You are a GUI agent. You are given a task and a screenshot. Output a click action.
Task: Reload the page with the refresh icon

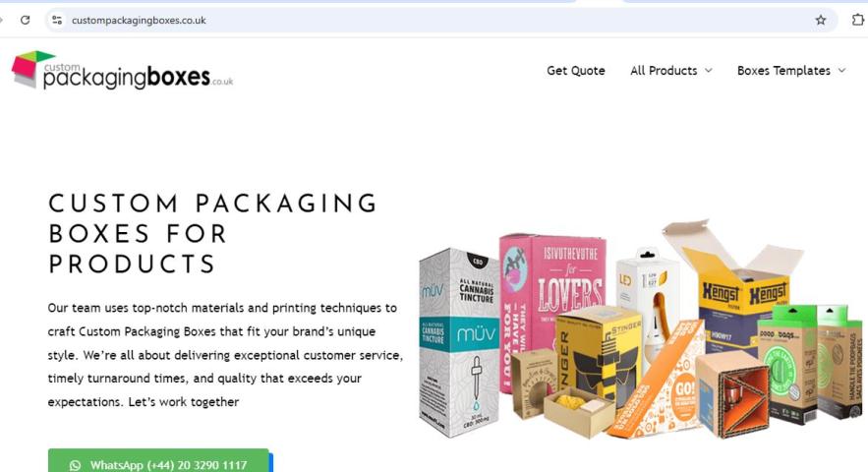click(x=25, y=20)
